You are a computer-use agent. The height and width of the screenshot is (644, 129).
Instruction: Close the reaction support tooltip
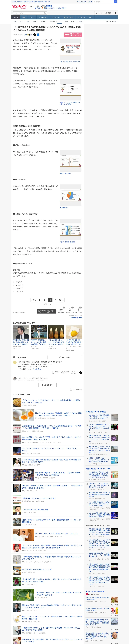[x=55, y=310]
